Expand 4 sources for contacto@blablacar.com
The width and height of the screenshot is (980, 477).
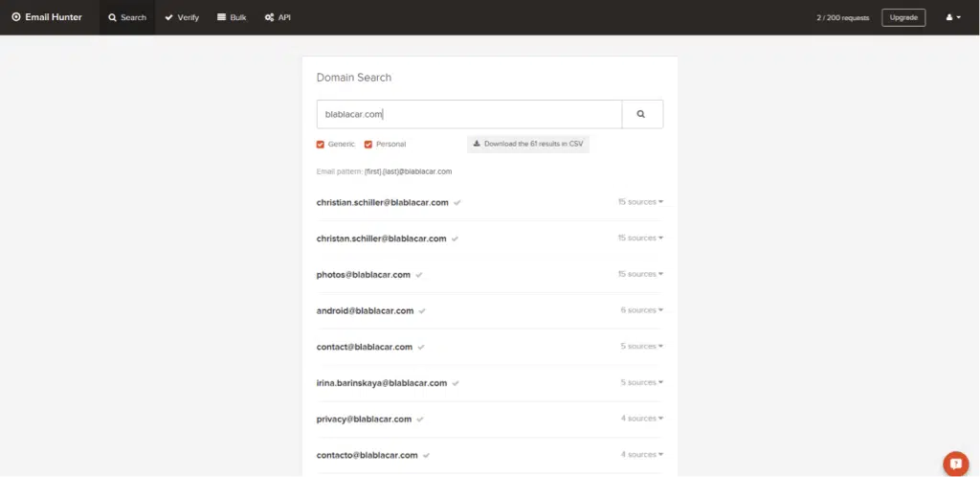coord(642,454)
